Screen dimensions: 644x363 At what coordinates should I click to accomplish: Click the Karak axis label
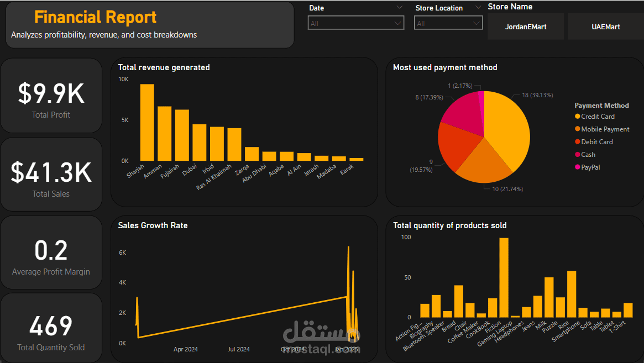[x=348, y=169]
